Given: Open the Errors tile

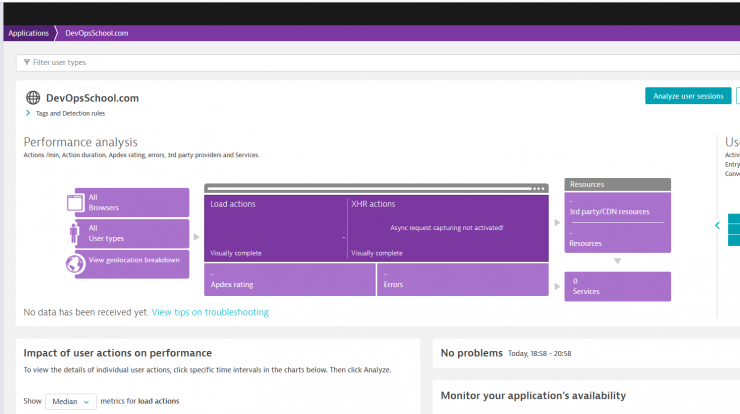Looking at the screenshot, I should tap(463, 279).
